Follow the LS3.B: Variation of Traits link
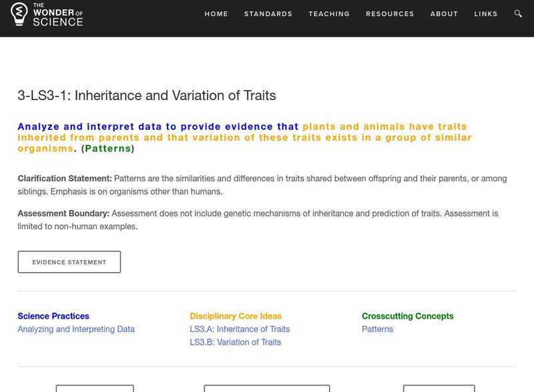 [x=234, y=342]
